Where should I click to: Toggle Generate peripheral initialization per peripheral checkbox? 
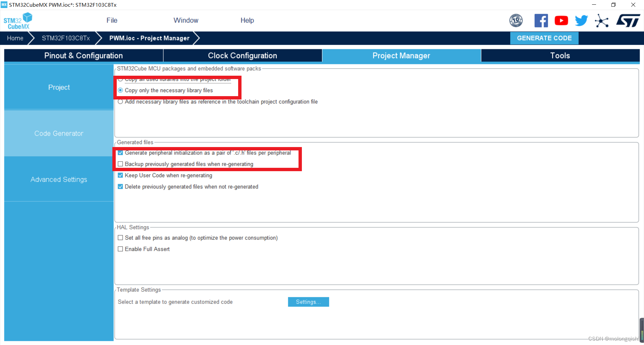[120, 153]
